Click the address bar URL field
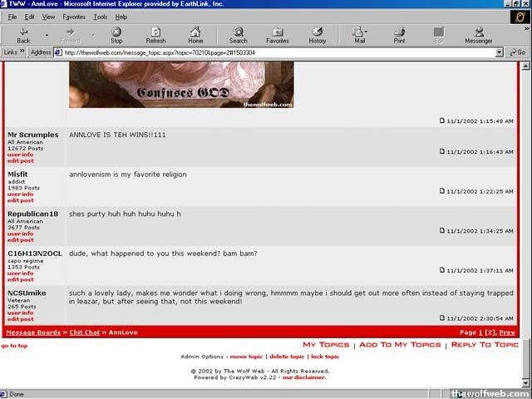Screen dimensions: 532x399 (x=274, y=52)
